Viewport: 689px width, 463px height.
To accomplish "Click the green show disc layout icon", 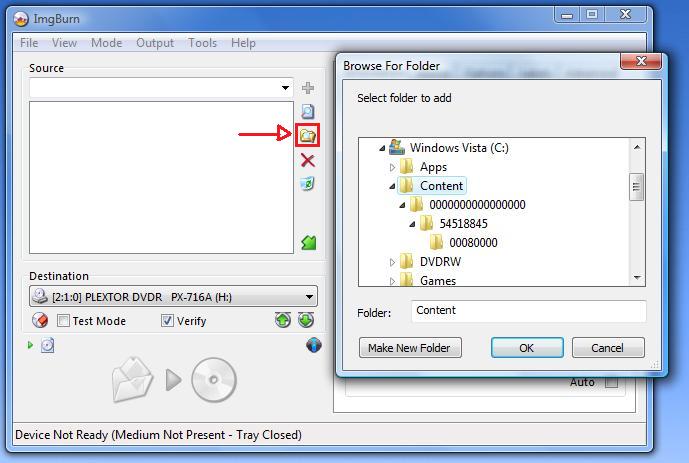I will tap(308, 242).
